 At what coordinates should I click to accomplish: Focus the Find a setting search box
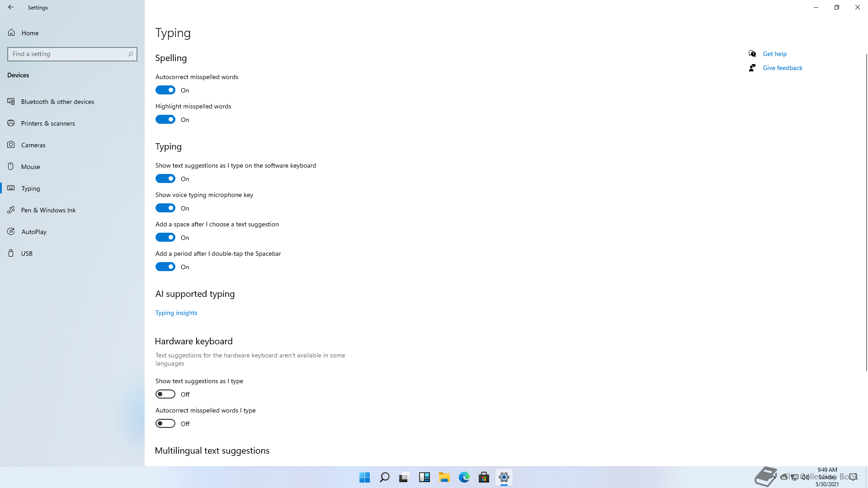(x=72, y=54)
